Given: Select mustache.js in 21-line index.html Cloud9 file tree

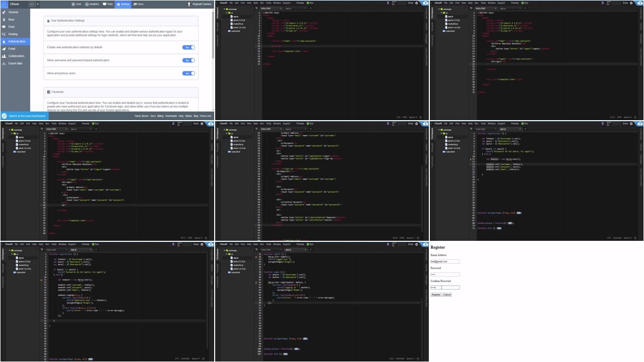Looking at the screenshot, I should point(237,24).
